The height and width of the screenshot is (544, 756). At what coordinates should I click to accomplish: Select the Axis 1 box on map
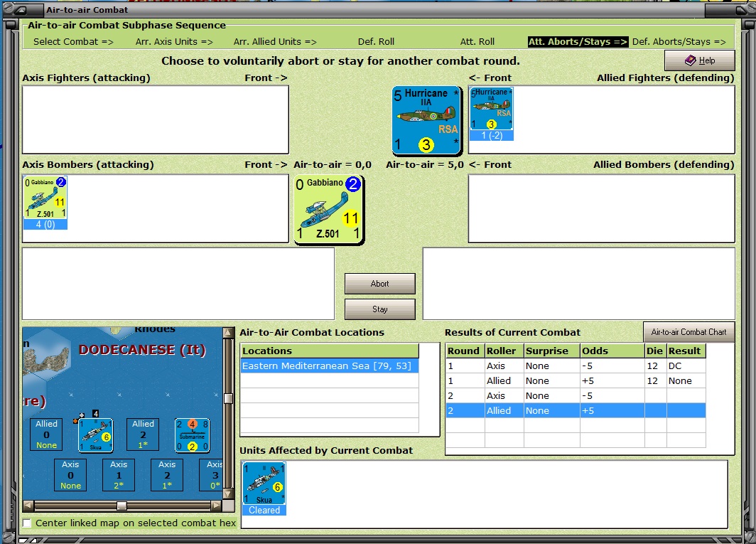(119, 475)
